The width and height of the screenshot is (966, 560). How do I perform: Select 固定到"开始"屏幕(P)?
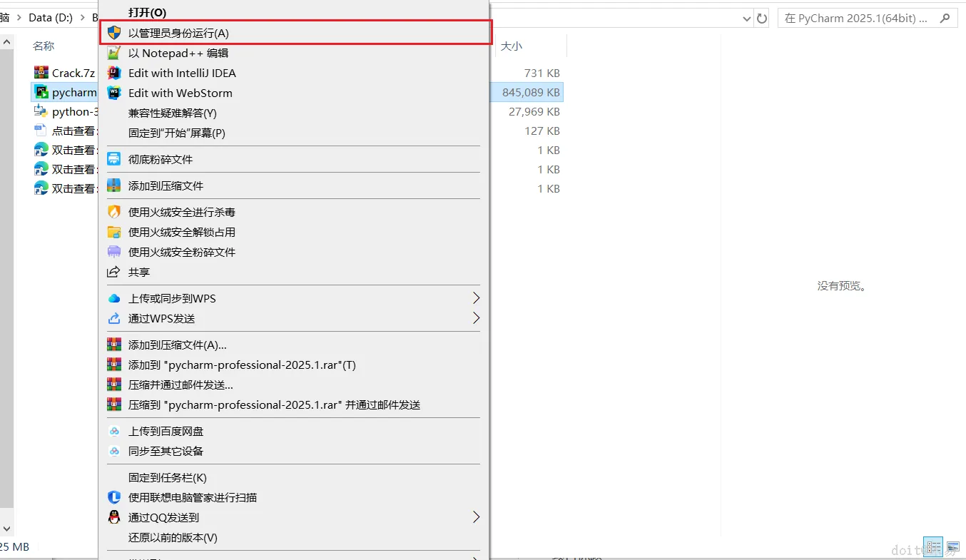(x=294, y=133)
